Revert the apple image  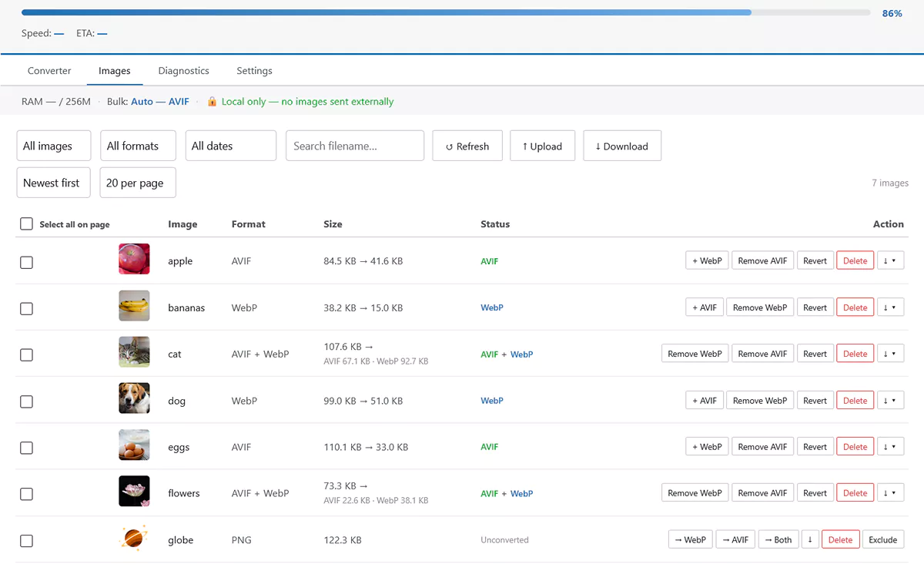(815, 260)
